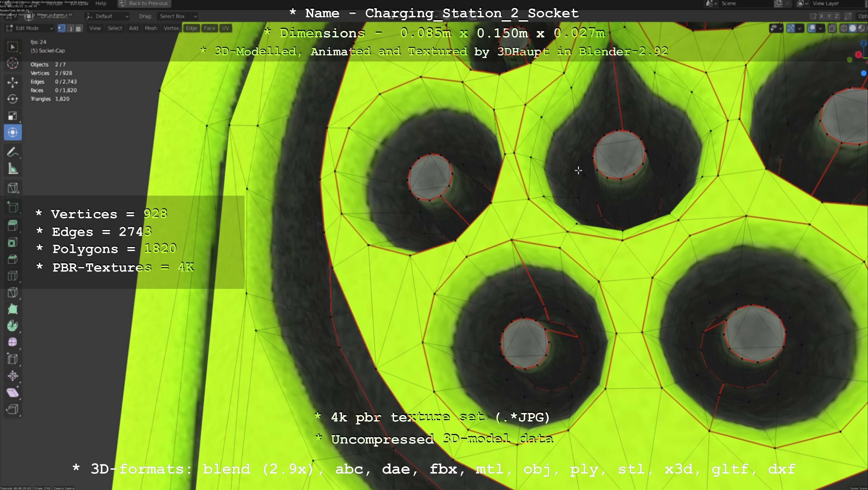Select the Move tool
Image resolution: width=868 pixels, height=490 pixels.
click(x=12, y=82)
